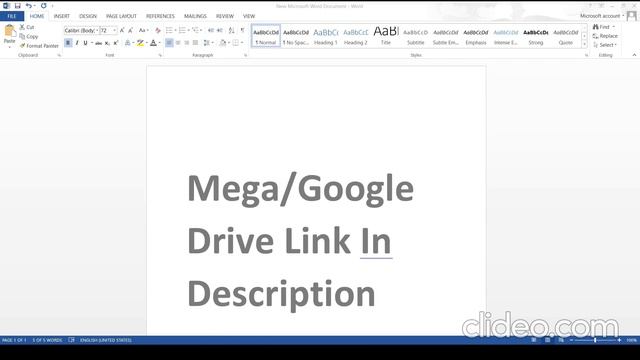Decrease paragraph indent

click(211, 31)
